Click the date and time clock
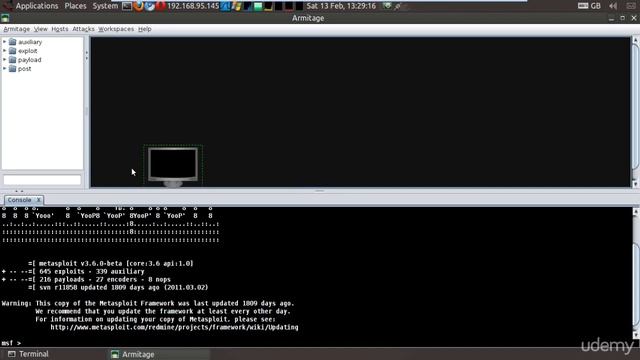The width and height of the screenshot is (640, 360). pos(341,6)
